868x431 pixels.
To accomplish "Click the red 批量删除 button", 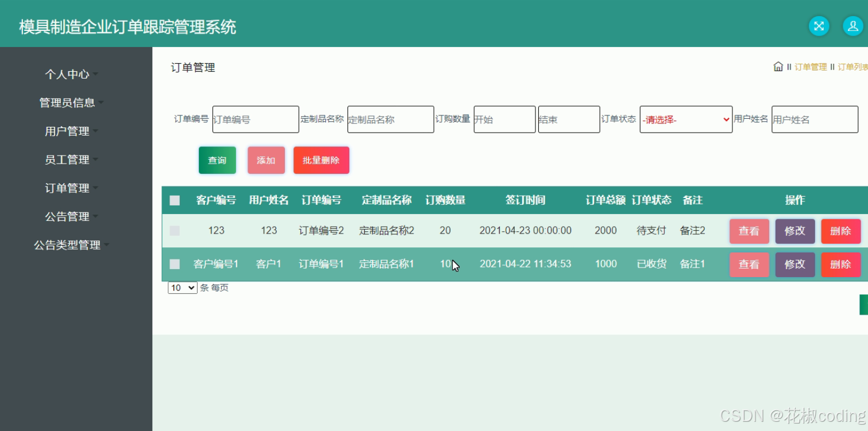I will coord(321,160).
